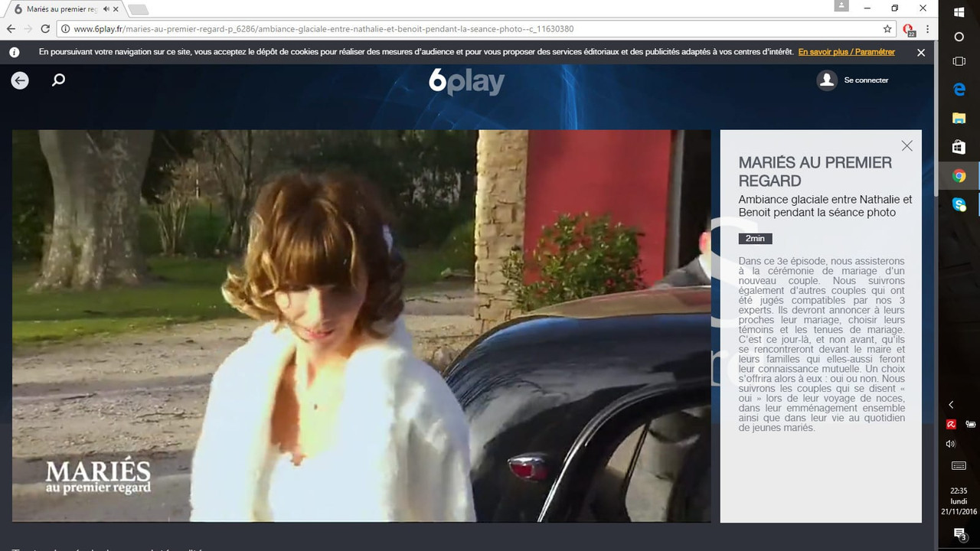Open Skype from the taskbar
This screenshot has height=551, width=980.
(x=959, y=204)
